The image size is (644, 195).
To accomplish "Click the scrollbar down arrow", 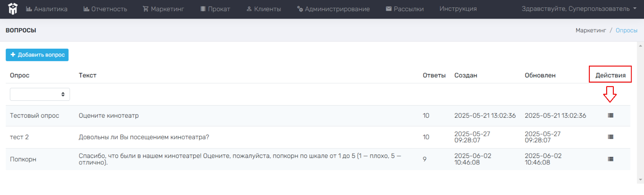I will (640, 180).
